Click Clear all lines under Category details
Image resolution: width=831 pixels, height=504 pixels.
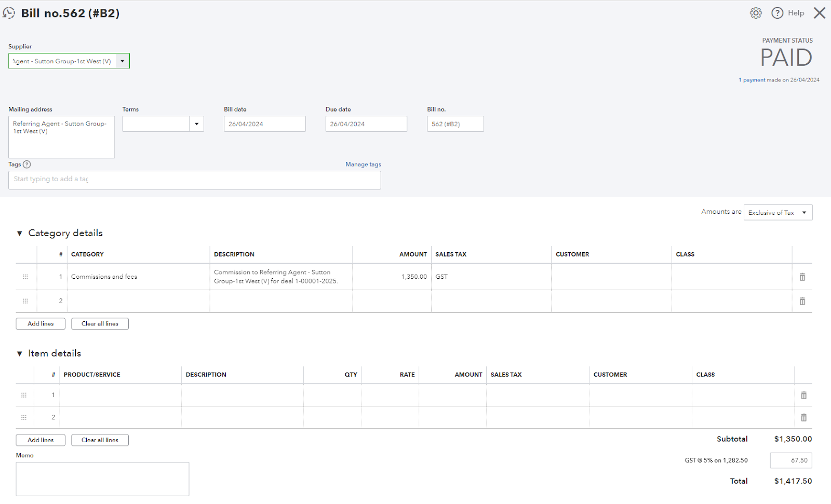pyautogui.click(x=100, y=324)
